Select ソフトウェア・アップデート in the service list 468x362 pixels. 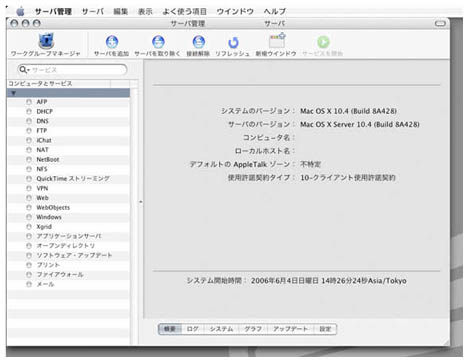pos(74,256)
